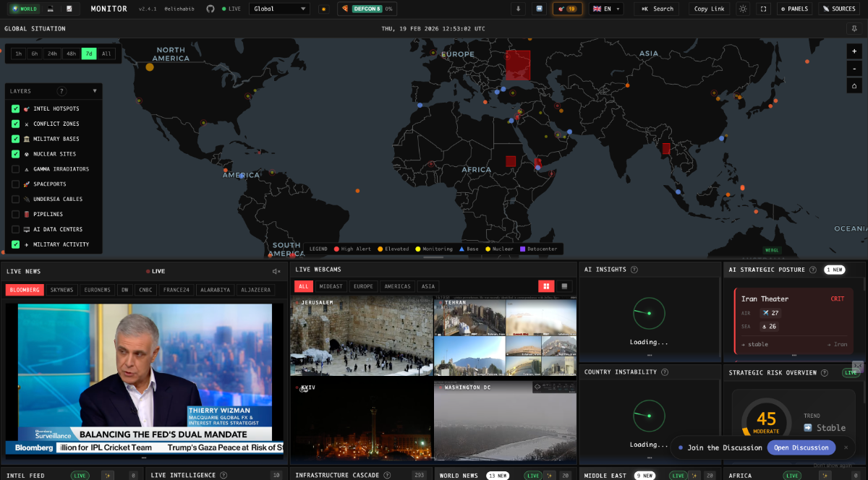The width and height of the screenshot is (868, 480).
Task: Toggle light/dark theme sun icon
Action: [743, 9]
